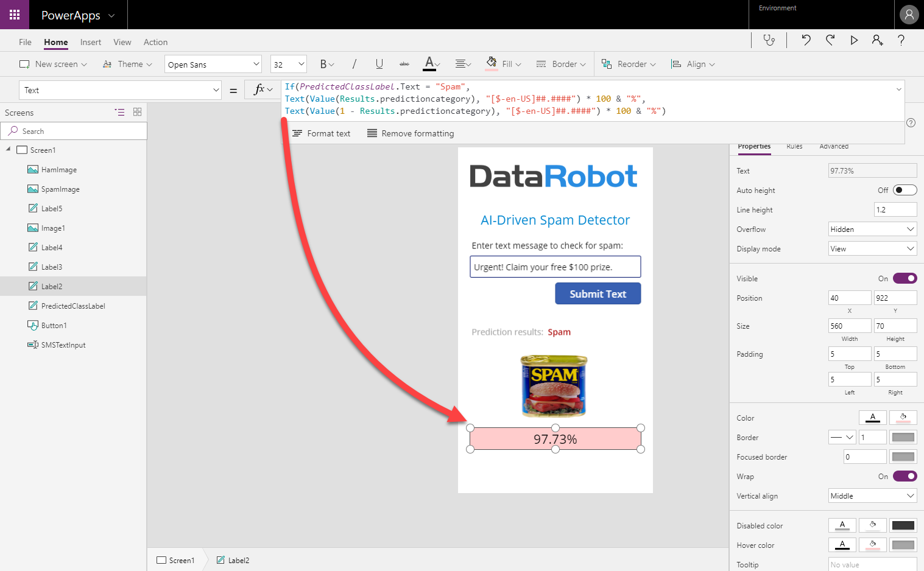Open the File menu
The height and width of the screenshot is (571, 924).
pyautogui.click(x=25, y=42)
